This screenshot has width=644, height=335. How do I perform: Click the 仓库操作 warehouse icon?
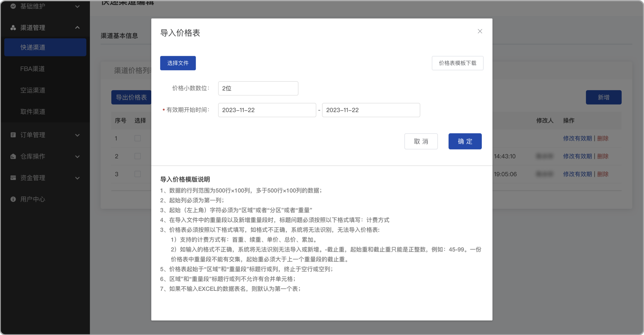[x=13, y=156]
